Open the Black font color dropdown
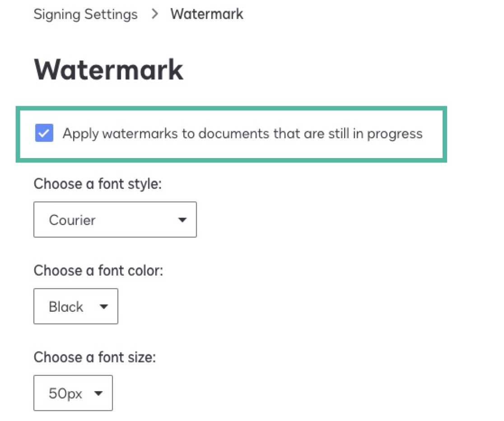This screenshot has height=421, width=504. click(x=75, y=306)
